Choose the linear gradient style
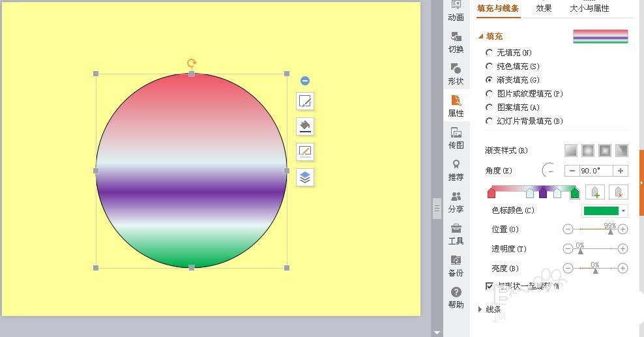Screen dimensions: 644x337 point(570,151)
